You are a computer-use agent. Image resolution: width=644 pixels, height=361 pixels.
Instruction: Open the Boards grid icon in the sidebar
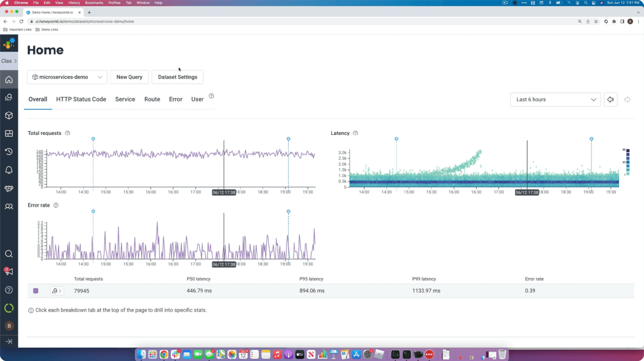click(x=9, y=133)
